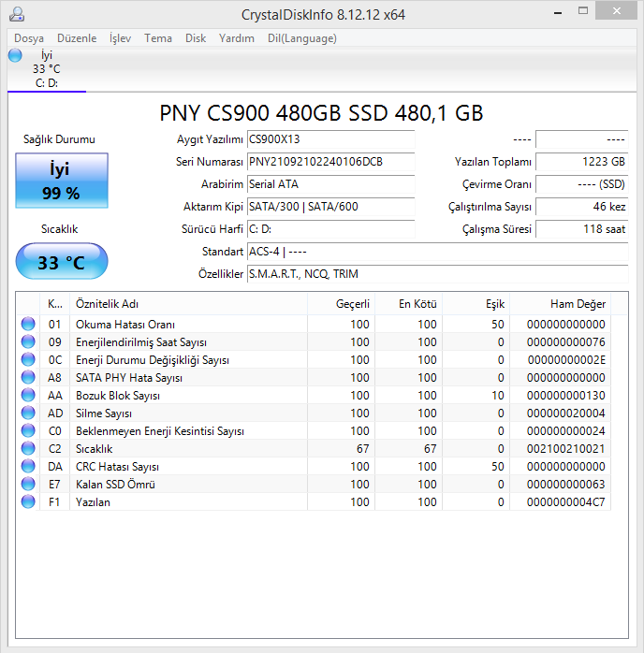Click the CrystalDiskInfo app icon in title bar
644x653 pixels.
click(x=17, y=14)
